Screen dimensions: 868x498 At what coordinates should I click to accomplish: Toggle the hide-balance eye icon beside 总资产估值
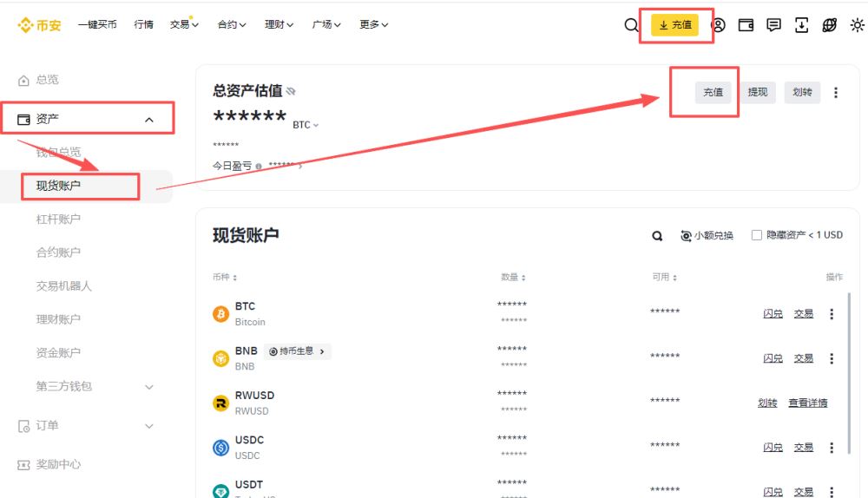tap(291, 91)
